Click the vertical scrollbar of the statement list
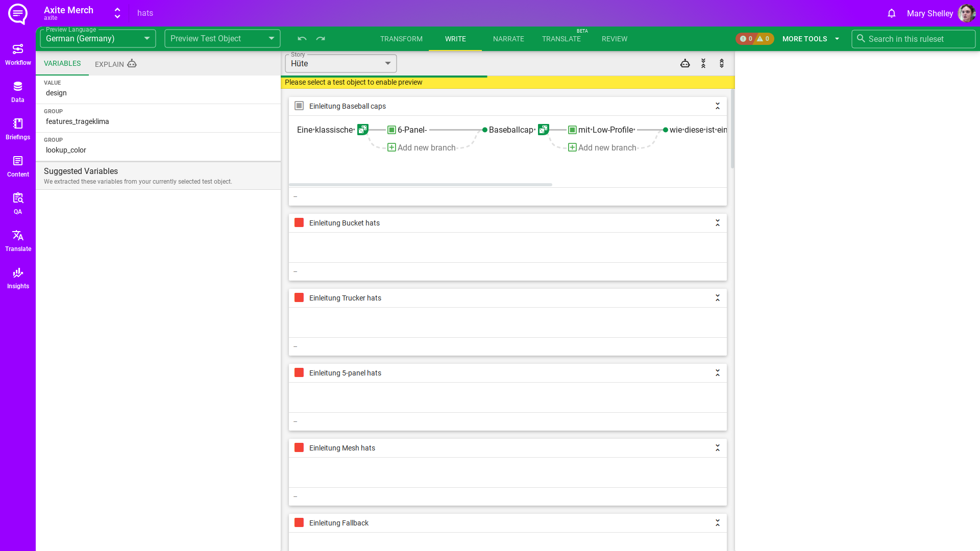The image size is (980, 551). (x=732, y=129)
